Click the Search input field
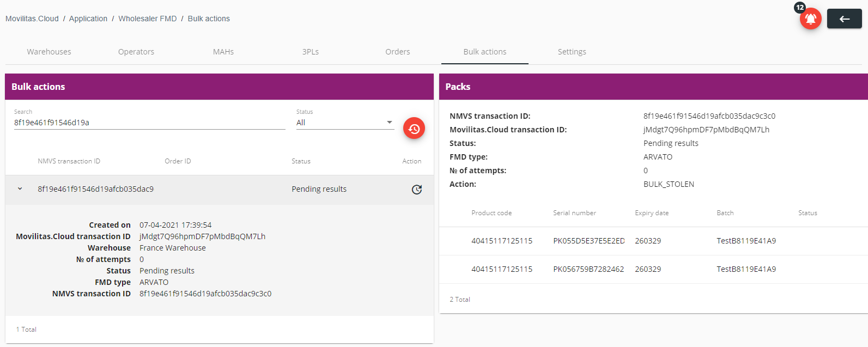This screenshot has height=347, width=868. [149, 123]
